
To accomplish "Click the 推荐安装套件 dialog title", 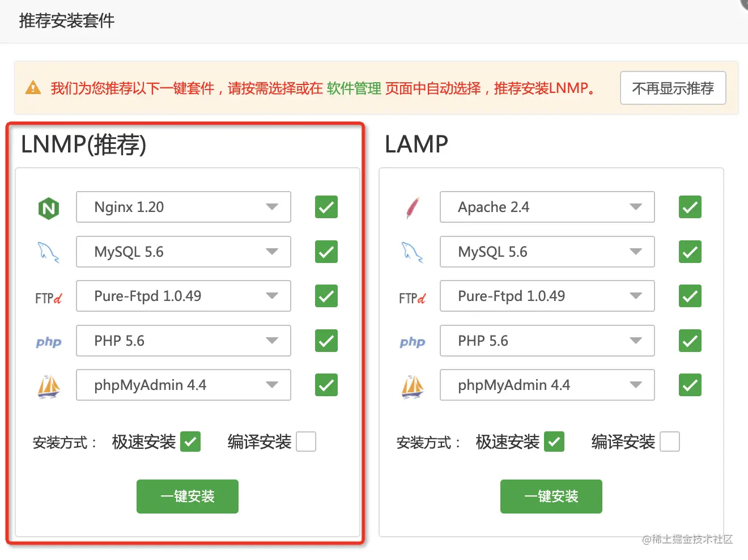I will [x=67, y=21].
